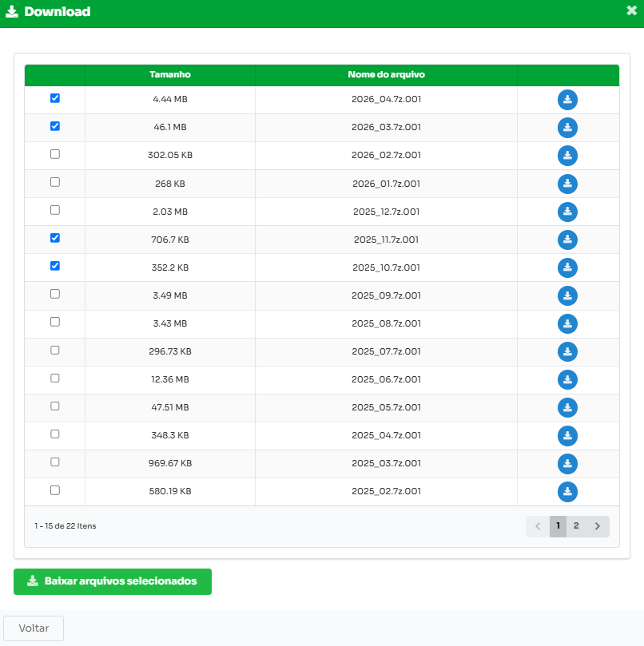Viewport: 644px width, 646px height.
Task: Uncheck the 2025_10.7z.001 checkbox
Action: (x=55, y=266)
